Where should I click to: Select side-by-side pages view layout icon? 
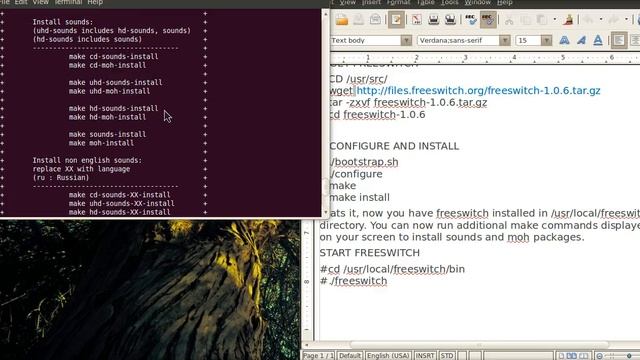coord(573,356)
